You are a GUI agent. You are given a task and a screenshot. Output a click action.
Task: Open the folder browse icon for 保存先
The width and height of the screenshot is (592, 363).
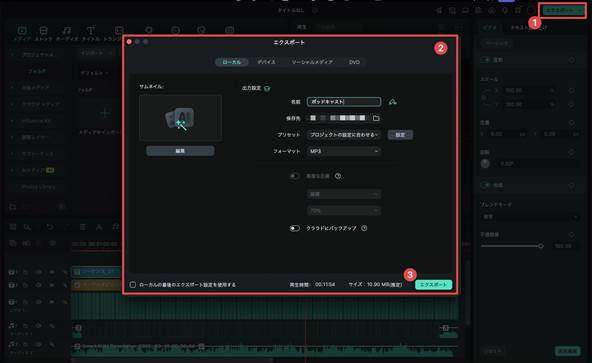pyautogui.click(x=376, y=118)
